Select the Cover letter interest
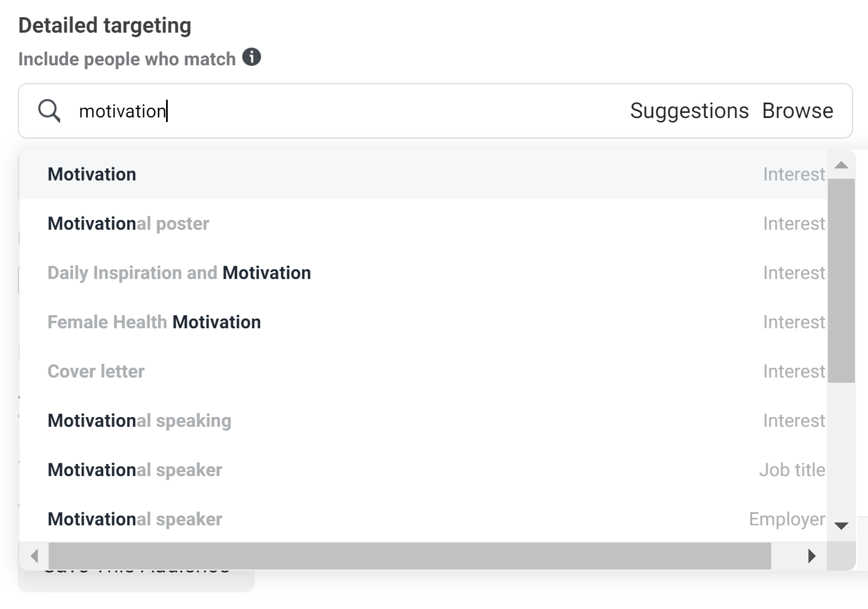Viewport: 868px width, 609px height. 423,371
